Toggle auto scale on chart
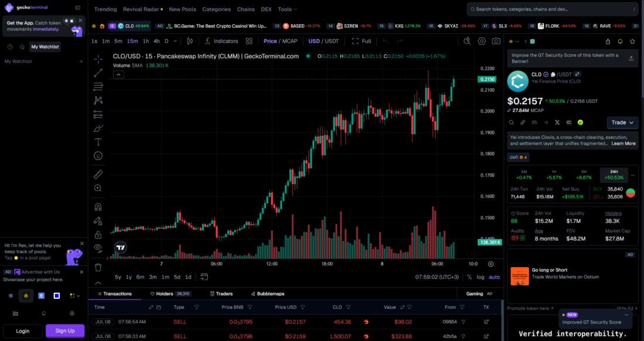Screen dimensions: 644x341 tap(494, 277)
